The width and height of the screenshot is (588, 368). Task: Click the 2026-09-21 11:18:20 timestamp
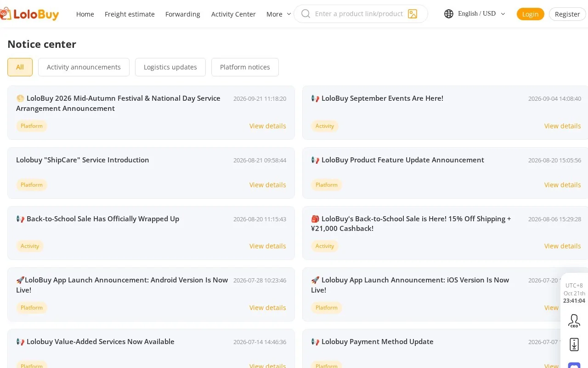[x=260, y=98]
